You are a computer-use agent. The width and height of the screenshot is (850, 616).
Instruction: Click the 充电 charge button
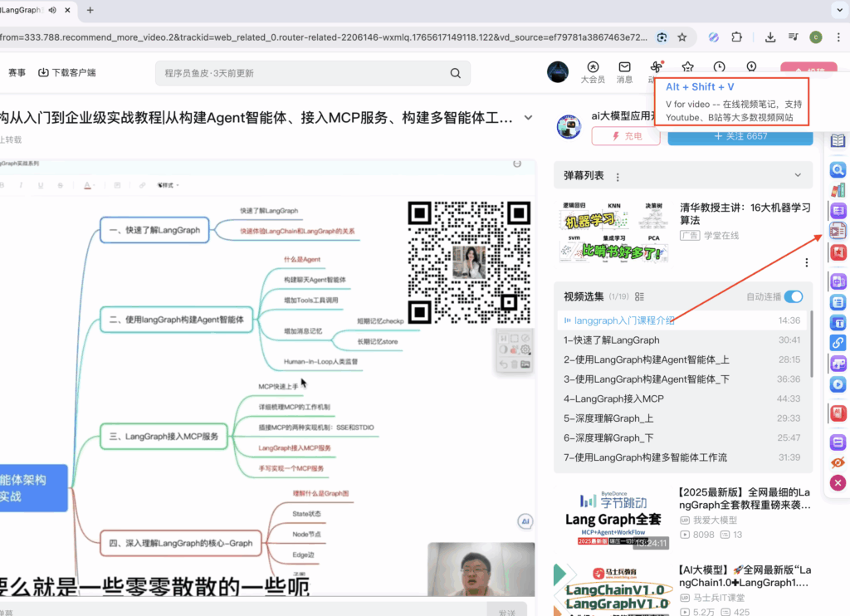coord(626,135)
